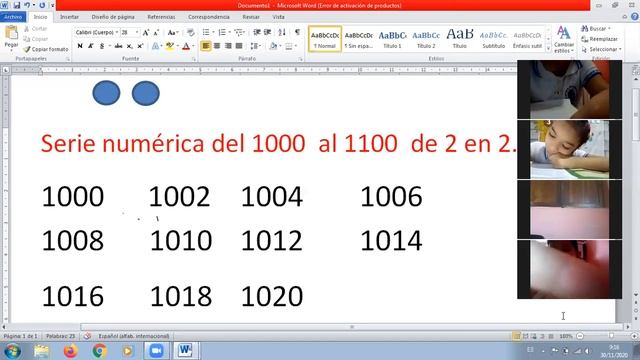This screenshot has width=640, height=360.
Task: Click Buscar in Edición group
Action: click(596, 29)
